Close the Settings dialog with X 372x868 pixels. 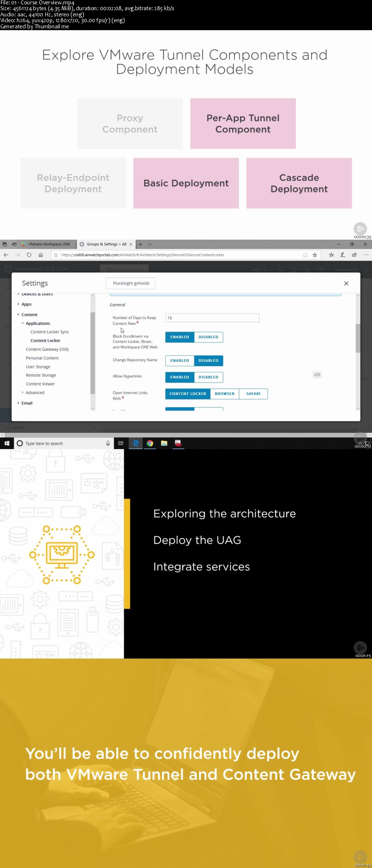(346, 283)
